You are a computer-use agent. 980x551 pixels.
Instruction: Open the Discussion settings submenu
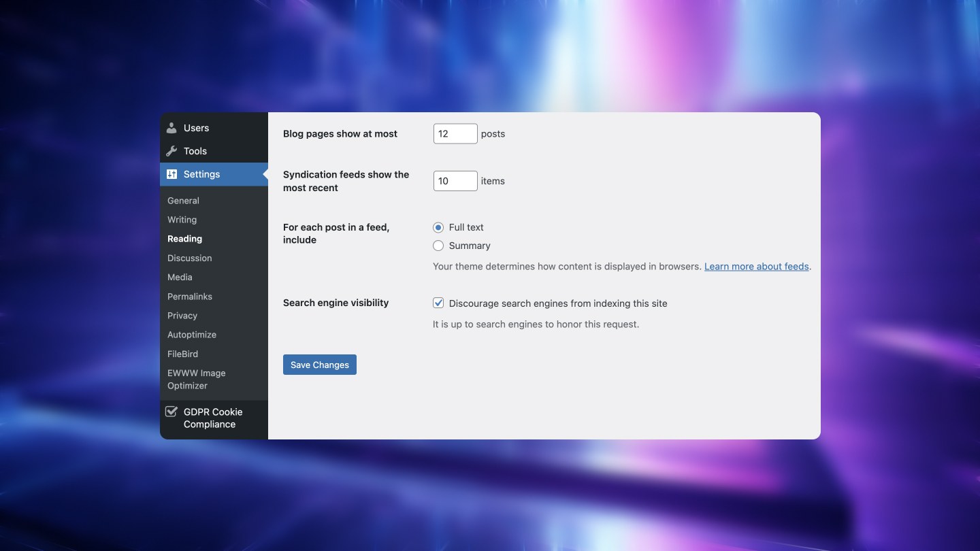tap(189, 258)
